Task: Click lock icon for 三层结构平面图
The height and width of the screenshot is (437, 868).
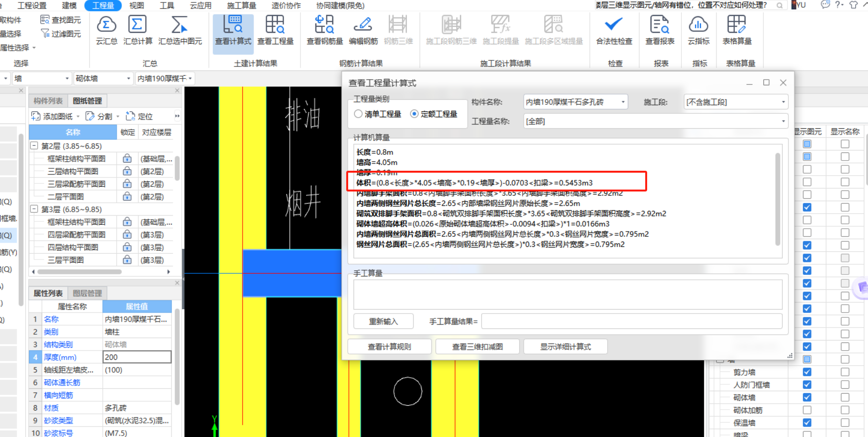Action: pyautogui.click(x=127, y=171)
